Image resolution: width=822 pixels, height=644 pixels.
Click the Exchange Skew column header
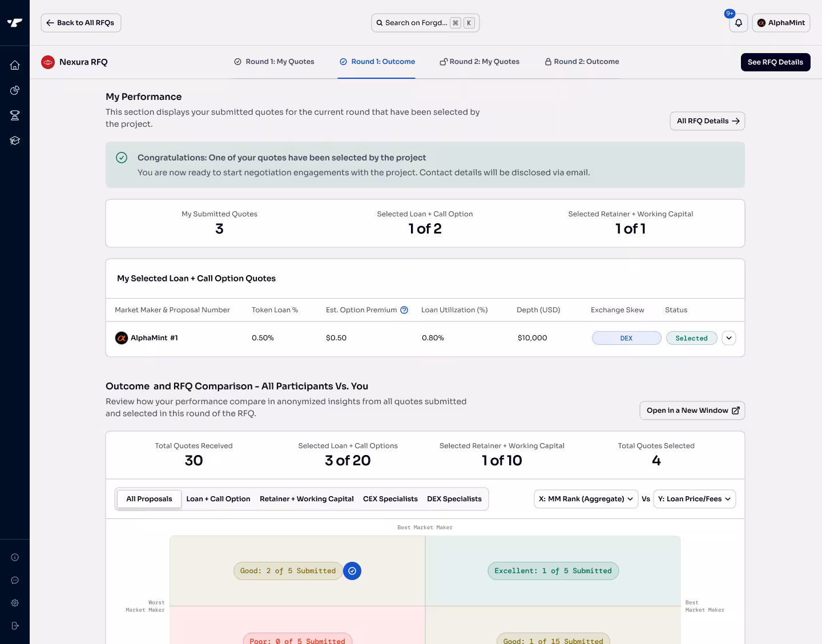pyautogui.click(x=618, y=310)
